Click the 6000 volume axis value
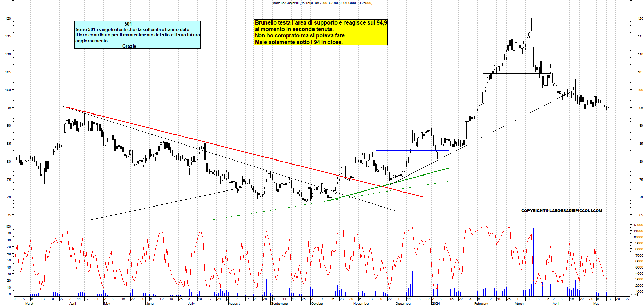The image size is (644, 305). click(x=639, y=261)
